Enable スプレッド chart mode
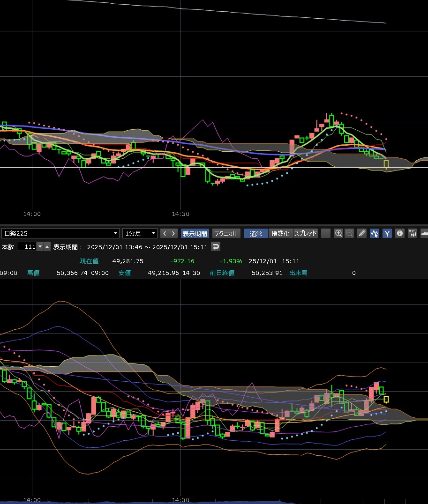 tap(305, 233)
